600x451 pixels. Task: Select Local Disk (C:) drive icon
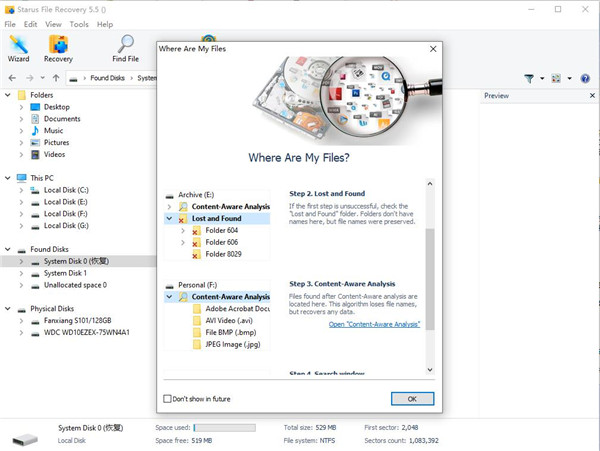(x=35, y=190)
